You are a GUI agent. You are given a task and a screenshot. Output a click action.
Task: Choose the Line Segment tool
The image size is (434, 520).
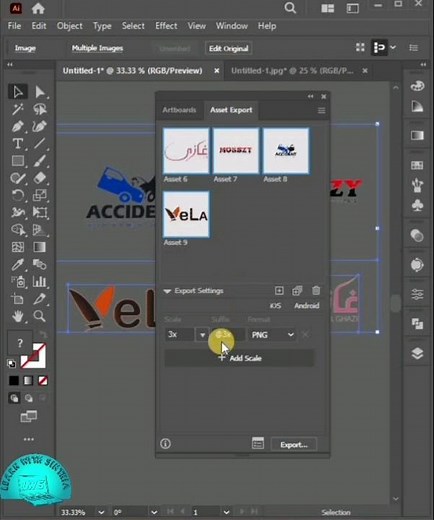click(40, 144)
